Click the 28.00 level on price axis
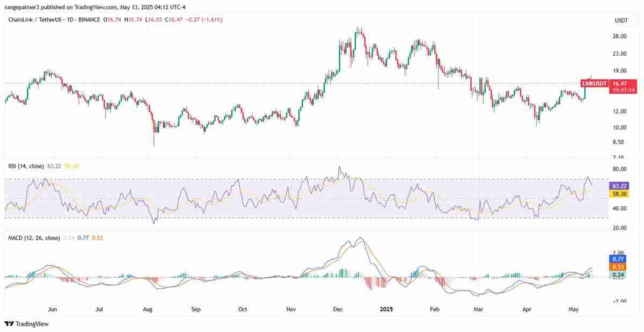Image resolution: width=644 pixels, height=332 pixels. [620, 37]
